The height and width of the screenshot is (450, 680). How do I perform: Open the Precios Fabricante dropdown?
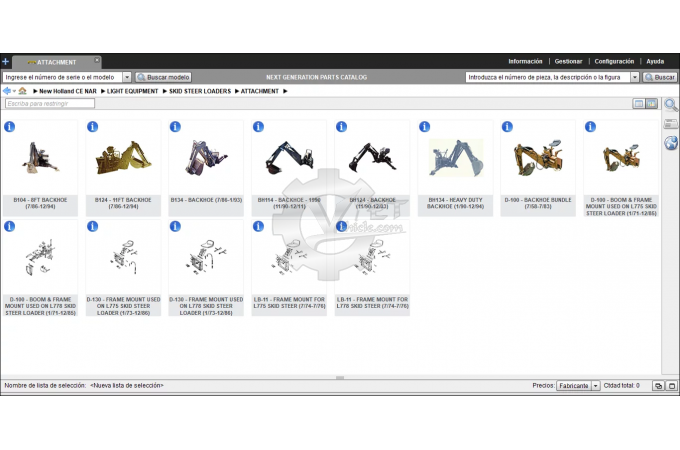[596, 386]
